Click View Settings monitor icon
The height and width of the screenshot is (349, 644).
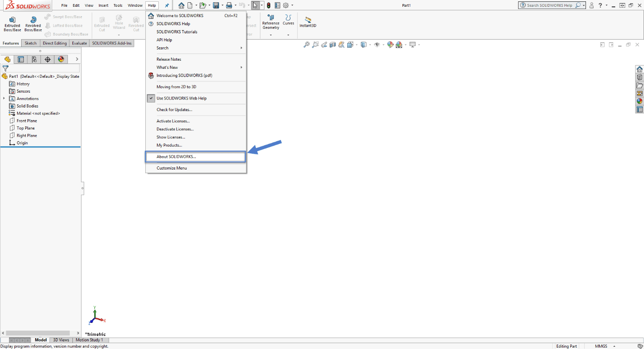(x=412, y=45)
